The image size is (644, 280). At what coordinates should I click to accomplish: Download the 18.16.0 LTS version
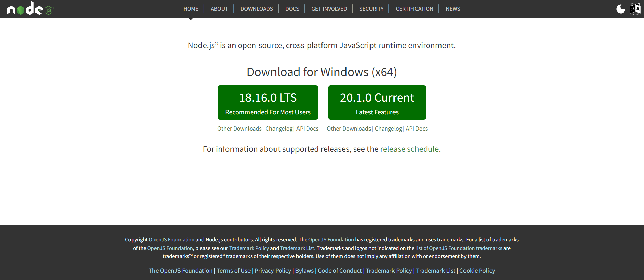[268, 102]
